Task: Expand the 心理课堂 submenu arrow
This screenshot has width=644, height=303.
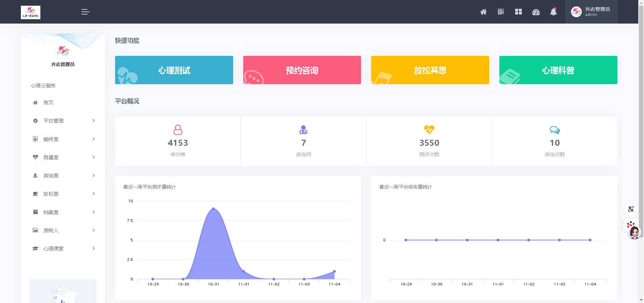Action: pos(94,248)
